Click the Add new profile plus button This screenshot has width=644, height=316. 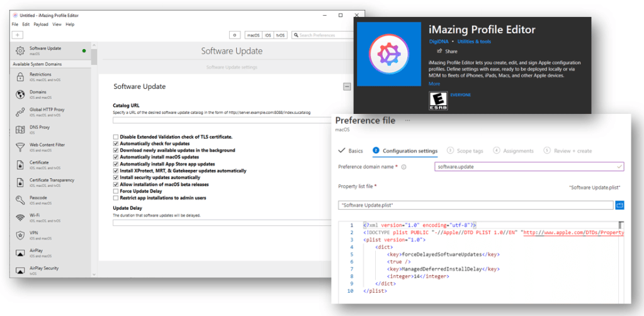coord(17,35)
